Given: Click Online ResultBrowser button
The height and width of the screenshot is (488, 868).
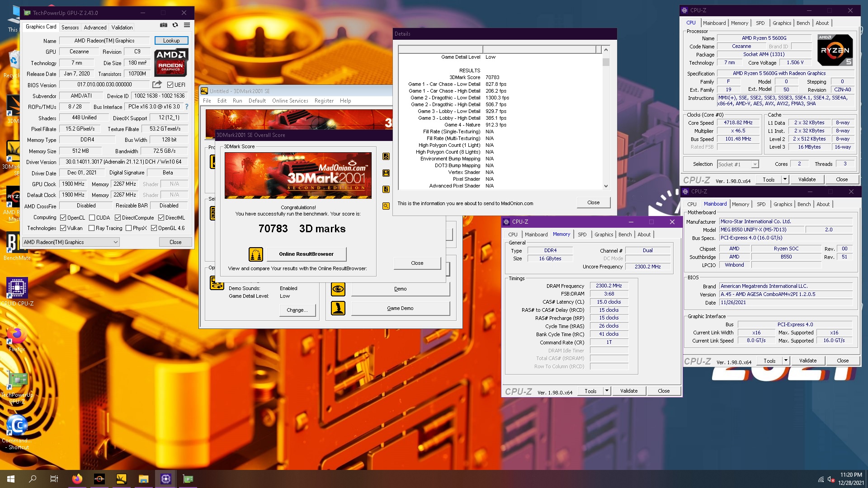Looking at the screenshot, I should (x=306, y=254).
